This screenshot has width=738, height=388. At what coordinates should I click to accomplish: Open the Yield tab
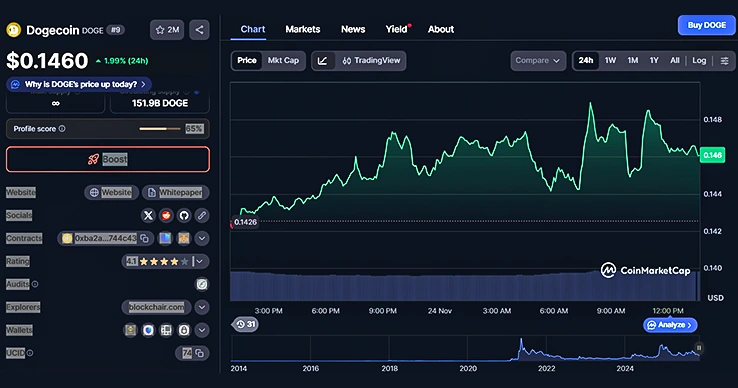click(398, 29)
